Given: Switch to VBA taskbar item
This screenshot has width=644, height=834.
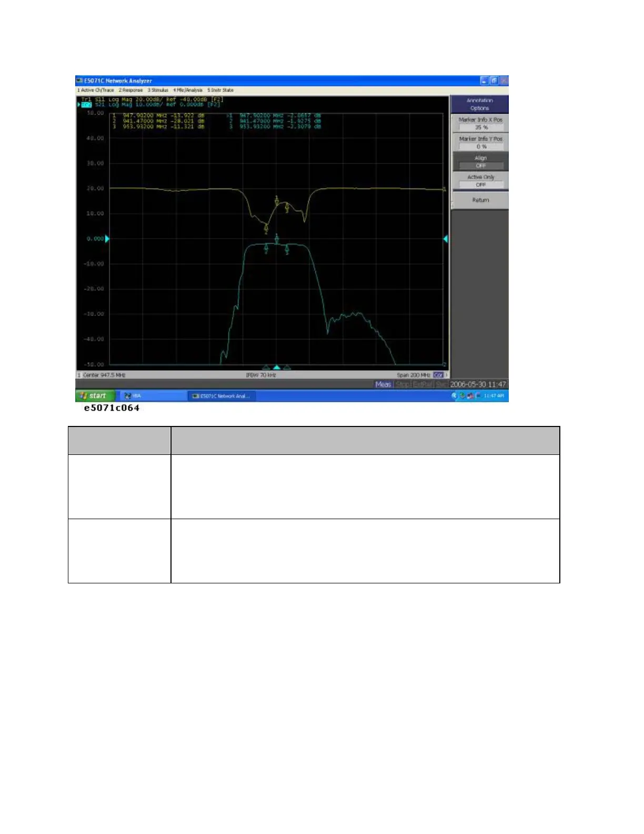Looking at the screenshot, I should pos(153,395).
